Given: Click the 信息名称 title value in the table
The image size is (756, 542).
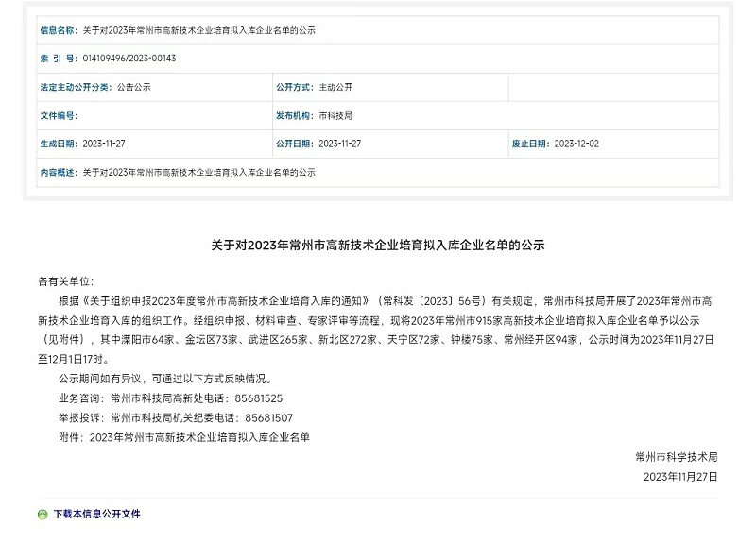Looking at the screenshot, I should click(x=198, y=30).
